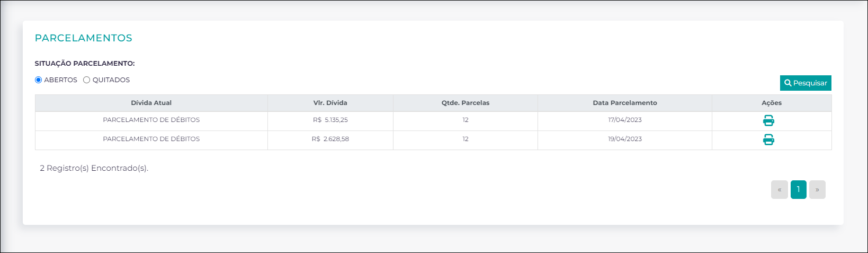
Task: Select the QUITADOS radio button
Action: [x=87, y=80]
